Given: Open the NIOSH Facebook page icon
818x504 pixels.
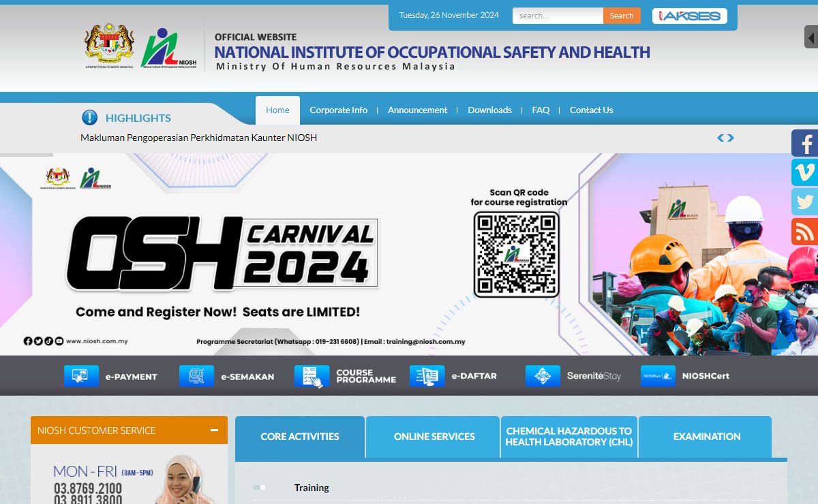Looking at the screenshot, I should coord(805,144).
